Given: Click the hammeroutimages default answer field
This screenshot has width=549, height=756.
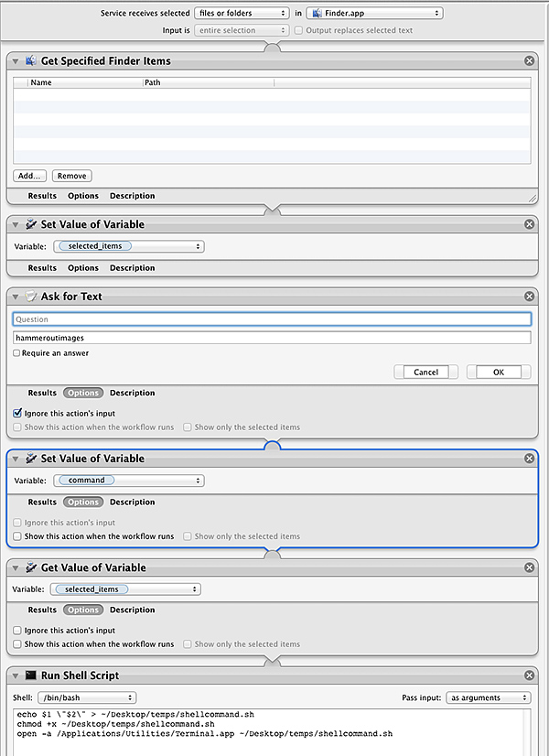Looking at the screenshot, I should pos(272,338).
